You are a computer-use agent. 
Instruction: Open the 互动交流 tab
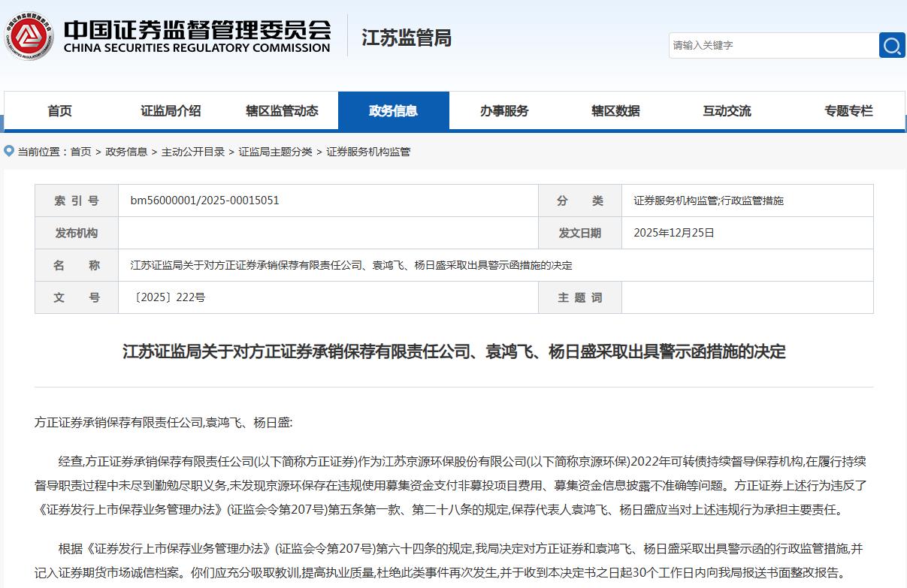(727, 111)
